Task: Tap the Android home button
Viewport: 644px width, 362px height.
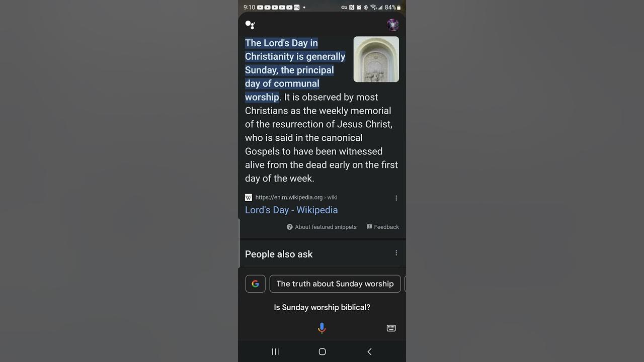Action: (x=323, y=352)
